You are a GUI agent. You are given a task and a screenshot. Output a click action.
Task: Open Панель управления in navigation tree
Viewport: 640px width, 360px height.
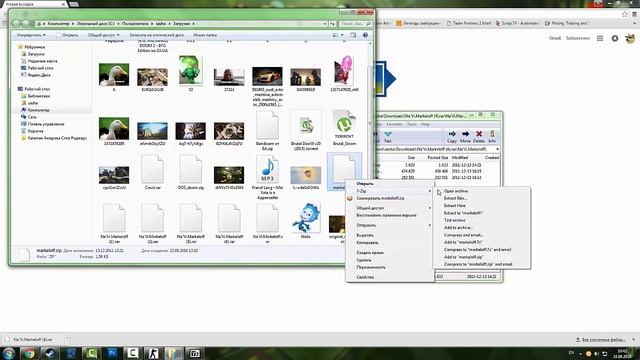coord(46,124)
